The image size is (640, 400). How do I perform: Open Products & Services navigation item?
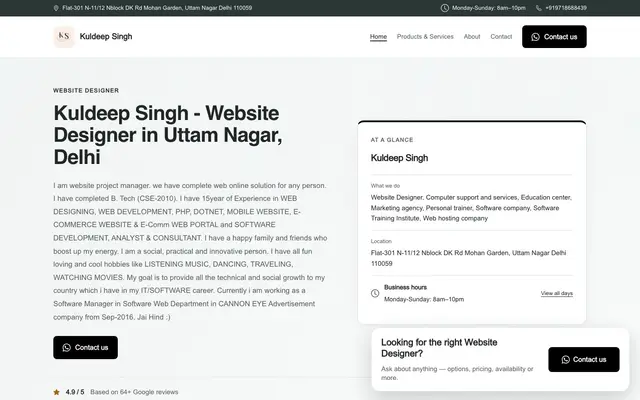point(425,37)
